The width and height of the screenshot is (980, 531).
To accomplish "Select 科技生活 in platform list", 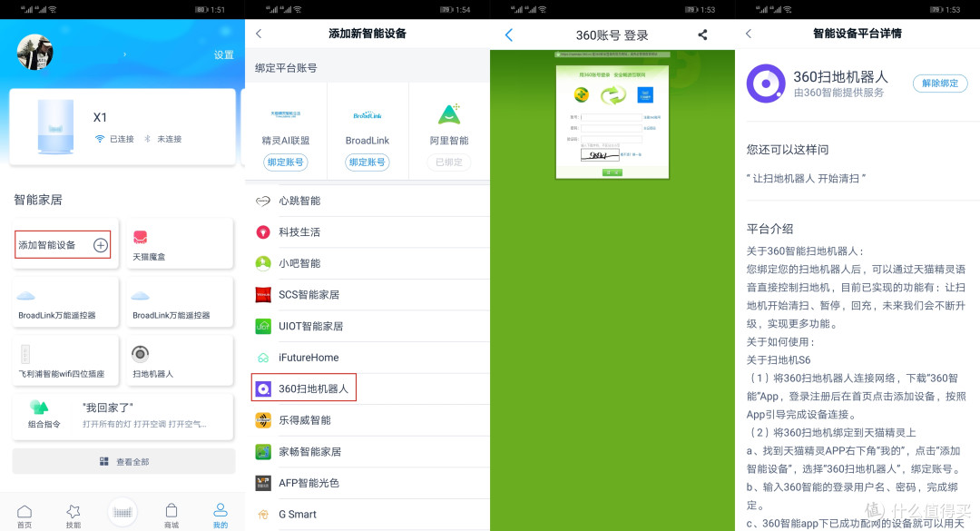I will (367, 232).
